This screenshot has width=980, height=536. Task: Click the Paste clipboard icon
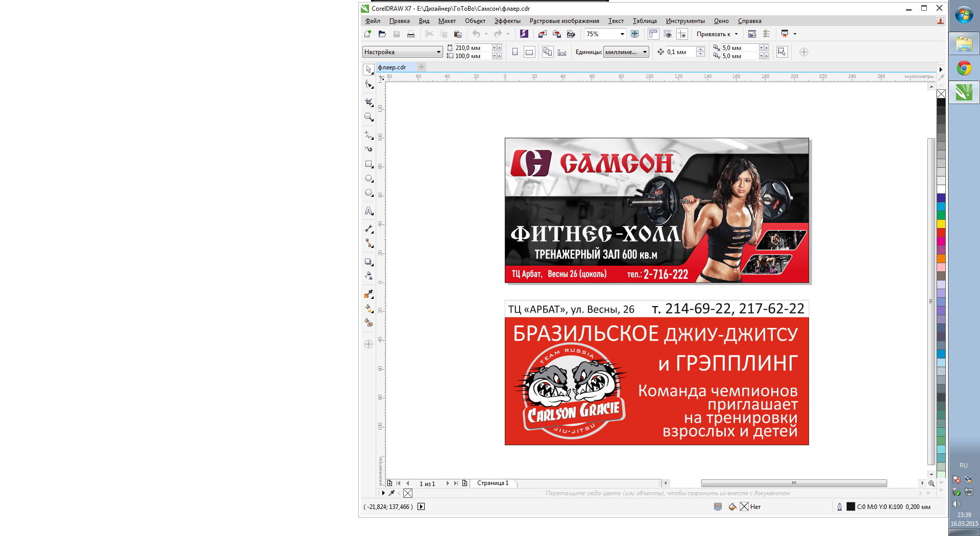click(x=458, y=34)
